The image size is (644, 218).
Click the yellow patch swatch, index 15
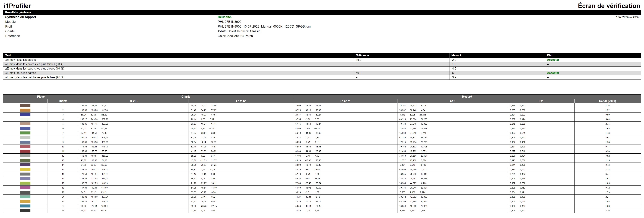(x=25, y=169)
